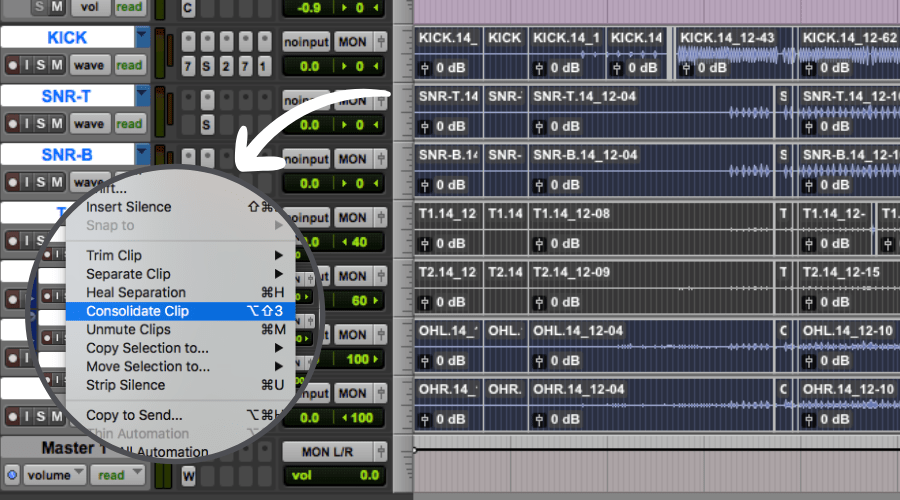Click Master track MON L/R output
This screenshot has width=900, height=500.
tap(328, 452)
